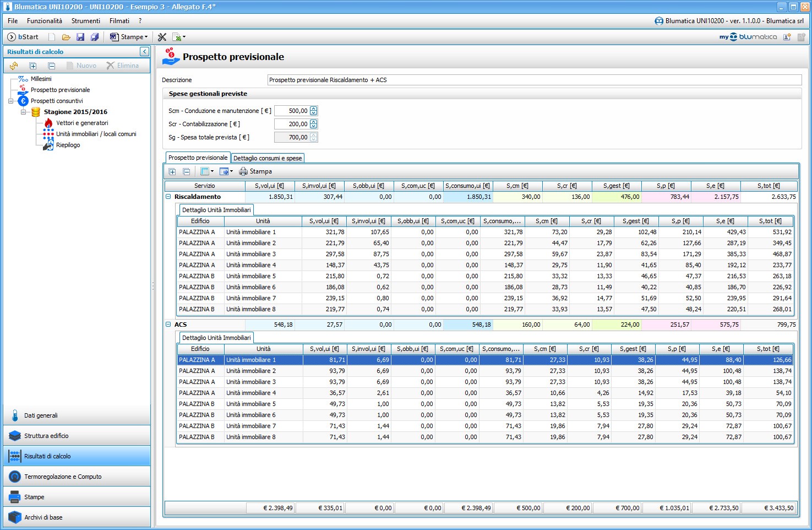This screenshot has height=530, width=812.
Task: Increase the Scm Conduzione e manutenzione value
Action: coord(314,109)
